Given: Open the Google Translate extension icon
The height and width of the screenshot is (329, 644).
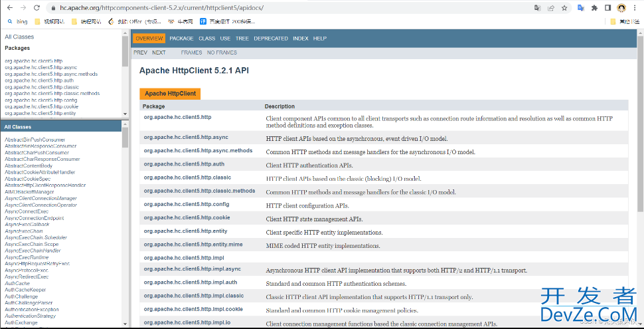Looking at the screenshot, I should click(x=581, y=8).
